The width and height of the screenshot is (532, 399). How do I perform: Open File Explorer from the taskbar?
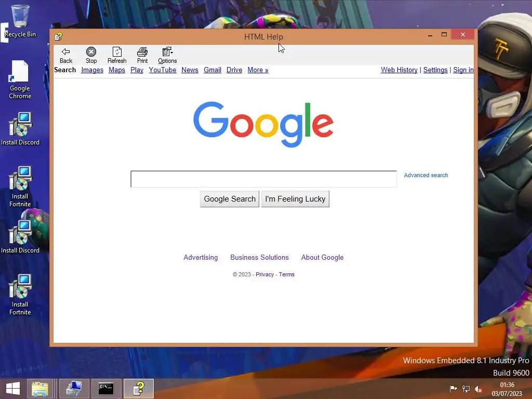click(x=40, y=389)
